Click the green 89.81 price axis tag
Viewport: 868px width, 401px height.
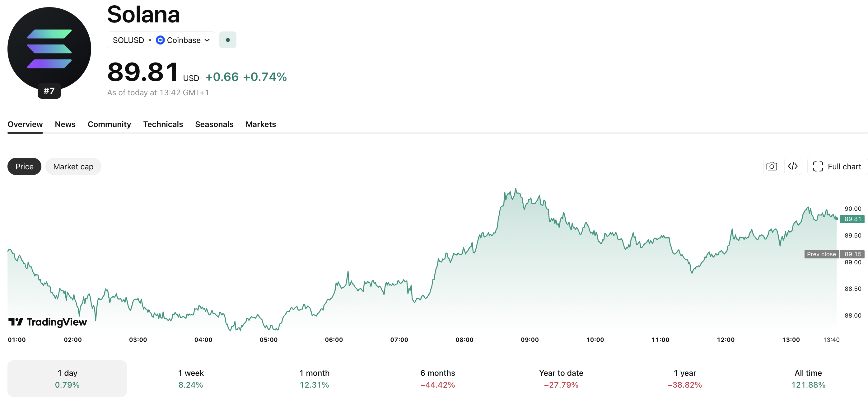853,219
